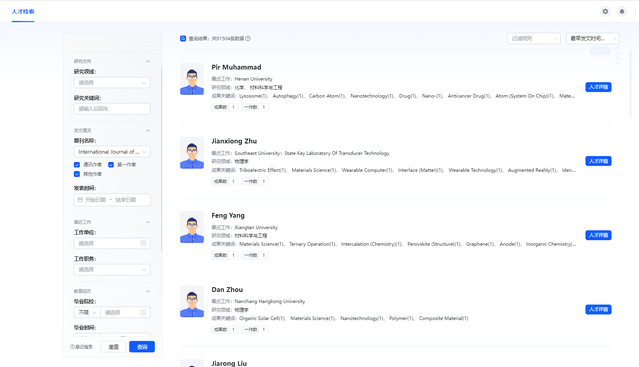Screen dimensions: 639x367
Task: Click the blue 查询 button
Action: coord(142,347)
